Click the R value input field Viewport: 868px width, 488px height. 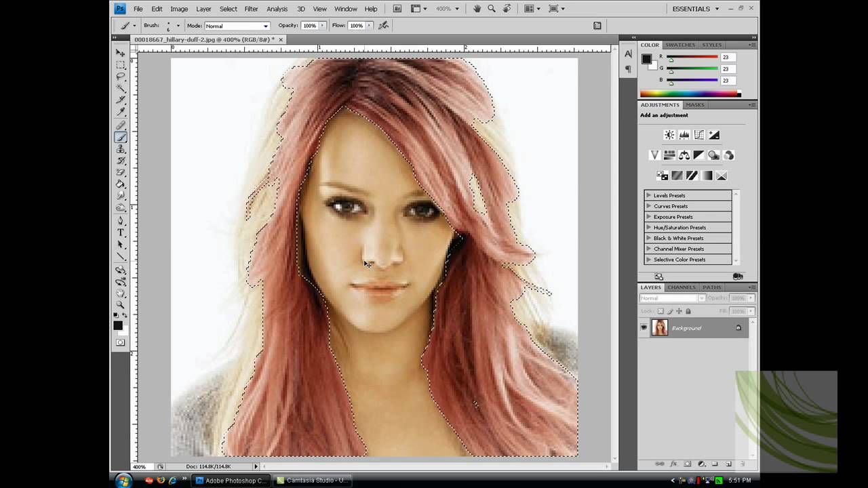(728, 58)
